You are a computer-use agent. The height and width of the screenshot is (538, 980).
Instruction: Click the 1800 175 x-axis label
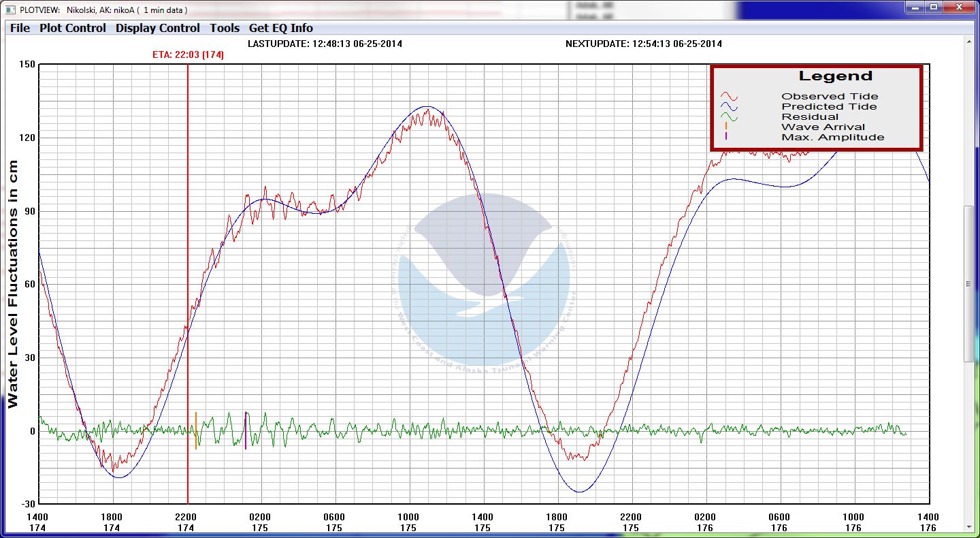(557, 522)
